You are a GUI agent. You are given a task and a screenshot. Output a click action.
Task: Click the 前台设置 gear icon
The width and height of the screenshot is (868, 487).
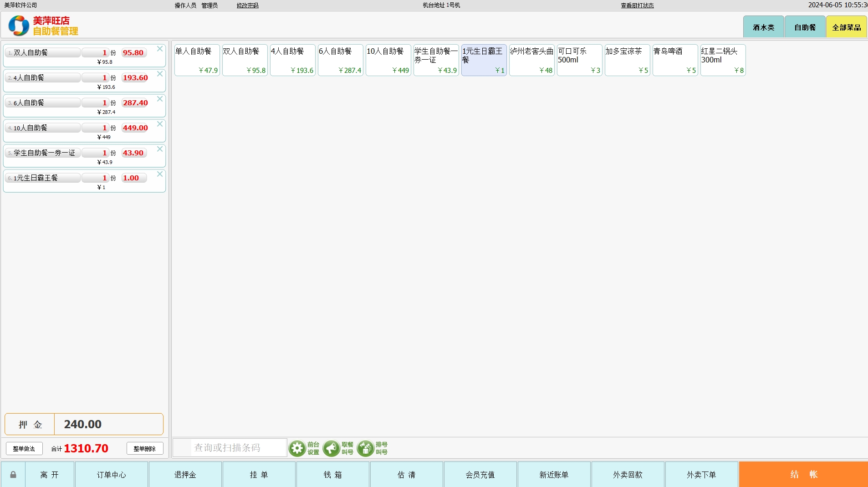point(297,448)
